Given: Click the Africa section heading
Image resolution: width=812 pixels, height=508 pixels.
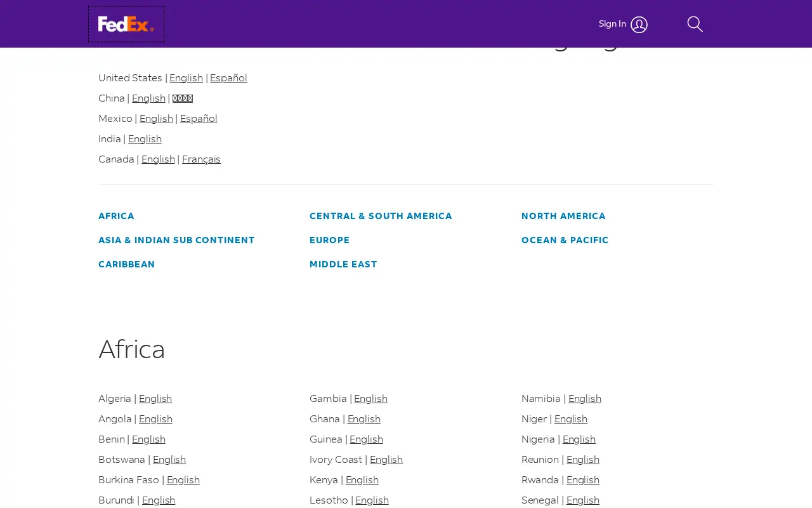Looking at the screenshot, I should [132, 349].
